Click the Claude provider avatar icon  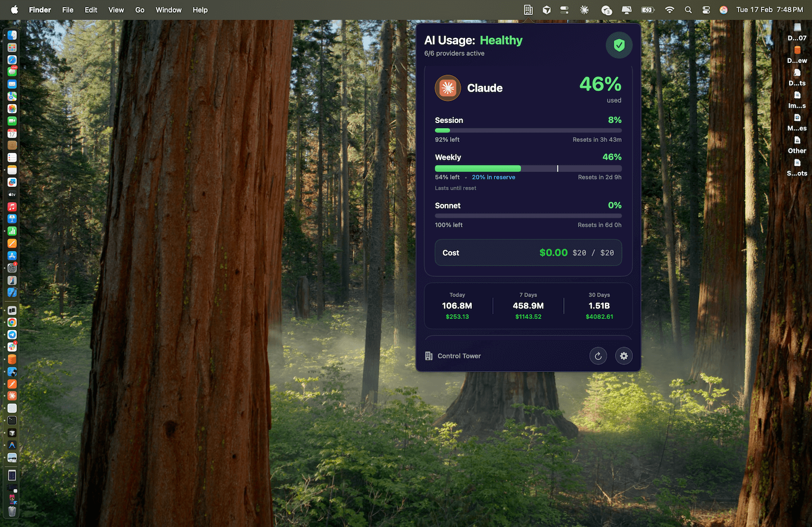[x=448, y=88]
